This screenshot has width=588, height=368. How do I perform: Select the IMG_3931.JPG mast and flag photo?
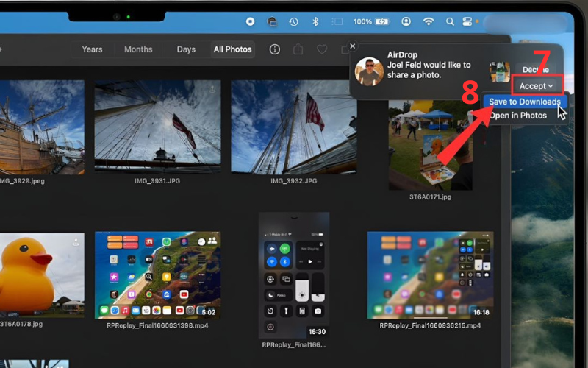coord(157,127)
